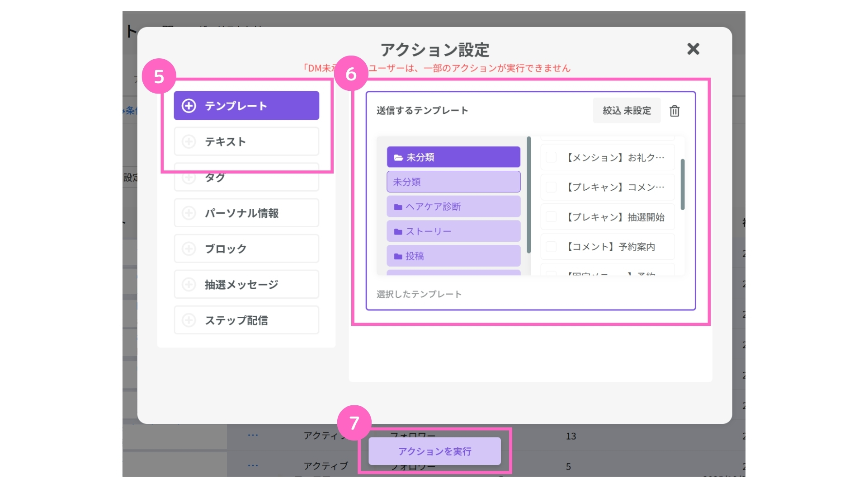Check the 【プレキャン】コメン… template
The width and height of the screenshot is (868, 488).
click(551, 187)
